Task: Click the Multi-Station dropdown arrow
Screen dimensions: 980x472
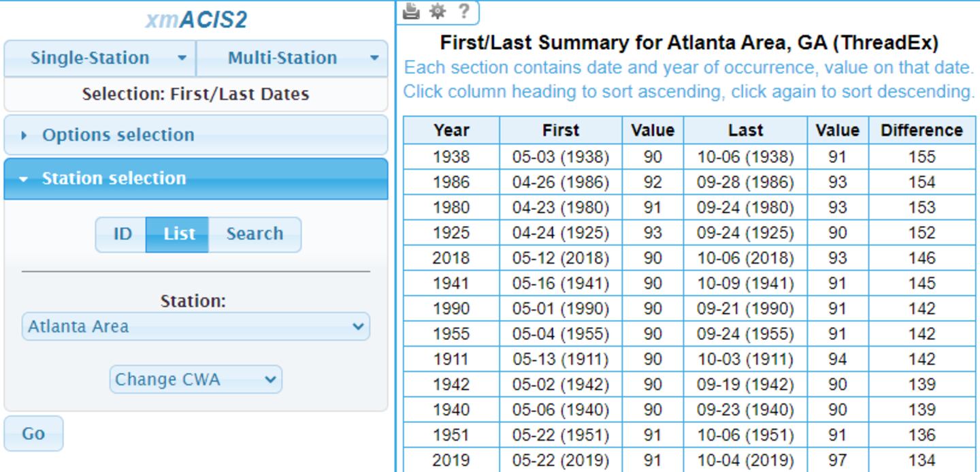Action: [374, 58]
